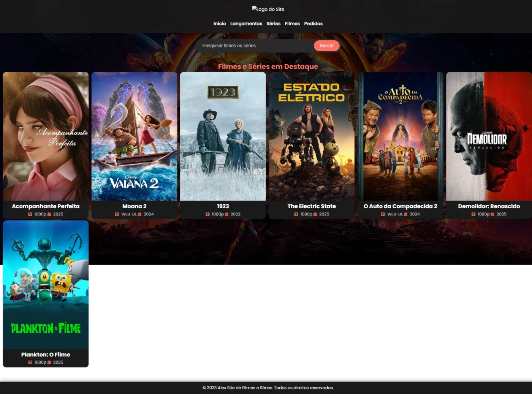Open the O Auto da Compadecida 2 poster
The height and width of the screenshot is (394, 532).
401,136
